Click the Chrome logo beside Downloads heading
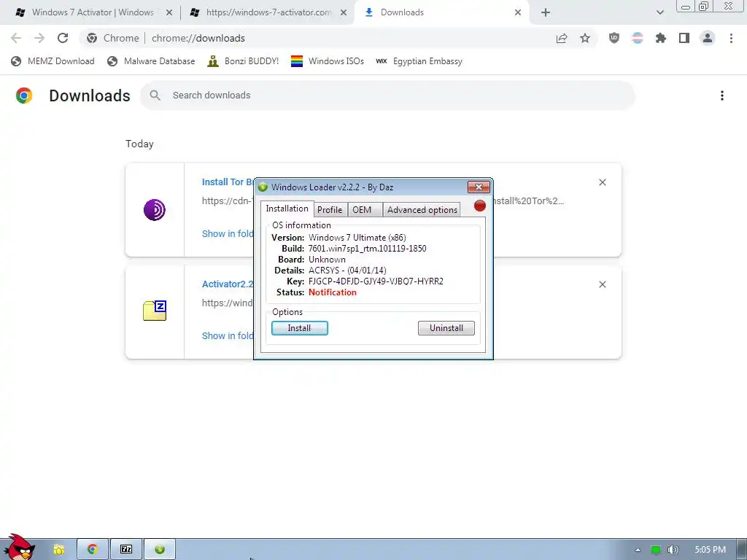 point(24,96)
